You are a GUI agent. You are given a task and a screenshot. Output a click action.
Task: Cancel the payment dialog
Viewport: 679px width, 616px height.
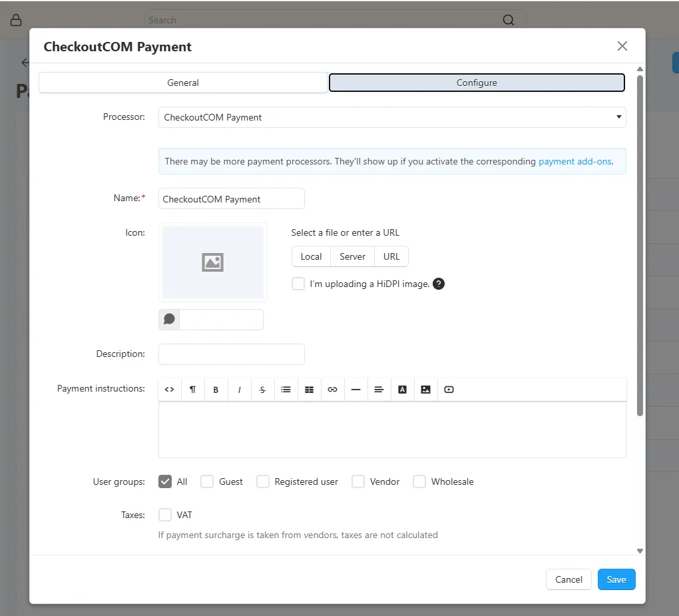point(568,579)
